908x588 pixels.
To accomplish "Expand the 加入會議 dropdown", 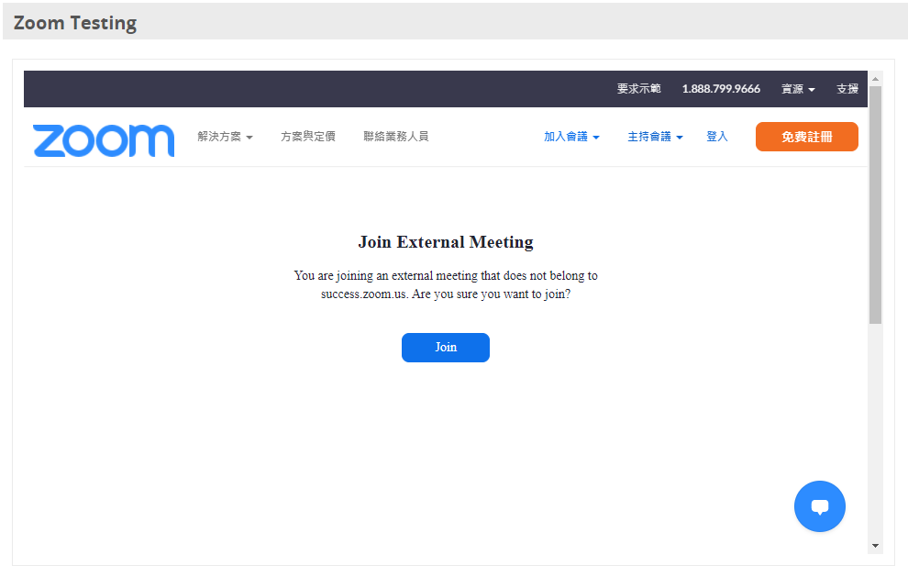I will [571, 137].
